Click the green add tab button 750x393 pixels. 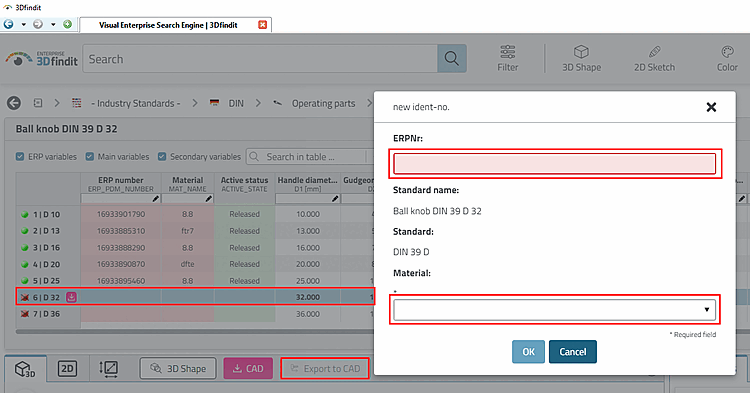click(x=67, y=24)
